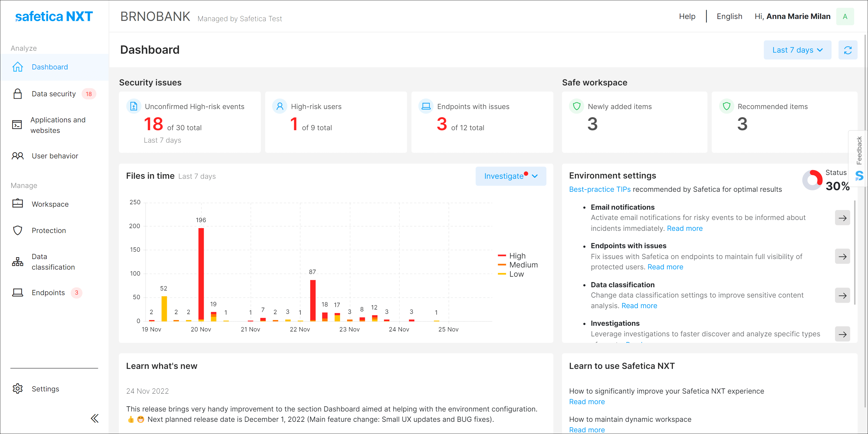Expand the Last 7 days dropdown
868x434 pixels.
coord(797,50)
